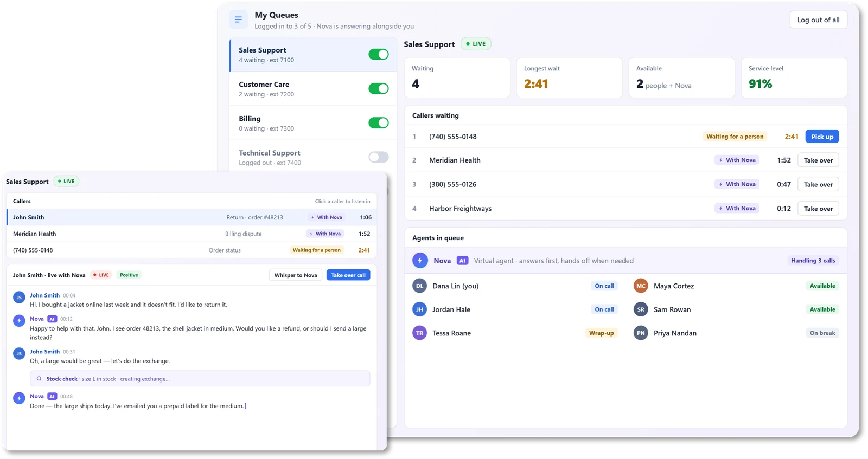Turn off the Billing queue switch
This screenshot has width=868, height=459.
click(379, 123)
